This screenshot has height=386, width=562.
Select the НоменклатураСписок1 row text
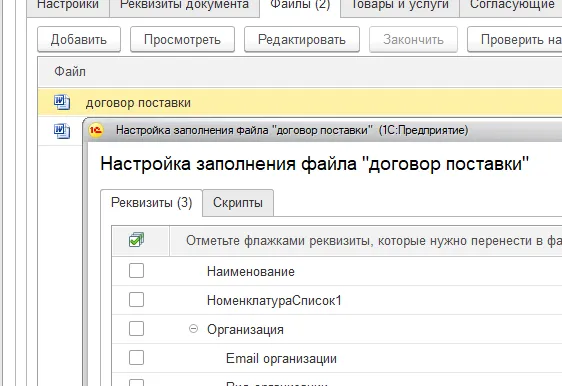[274, 300]
